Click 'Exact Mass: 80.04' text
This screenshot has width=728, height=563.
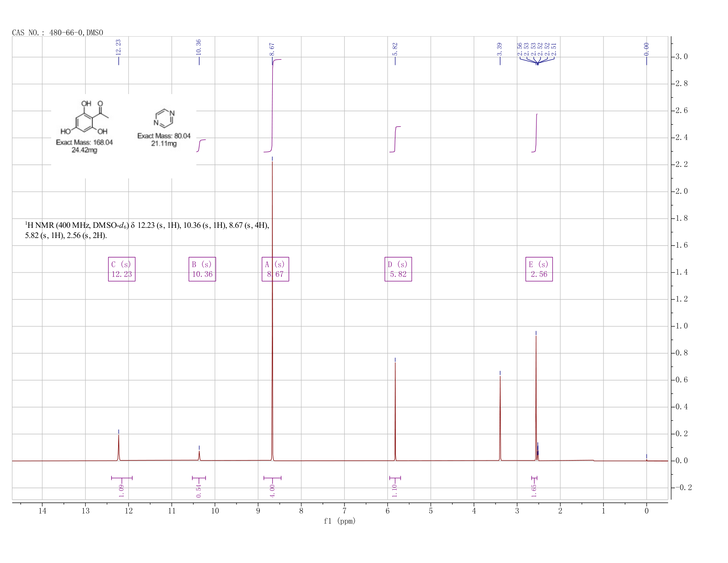164,136
